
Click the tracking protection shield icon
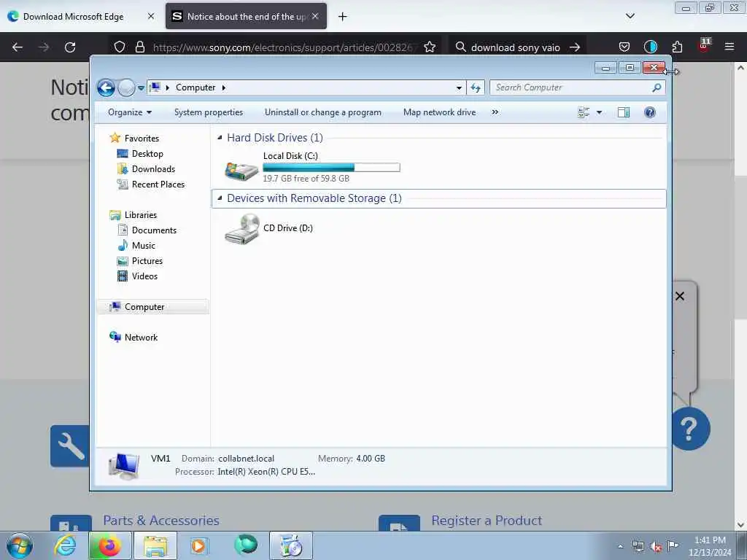[x=120, y=47]
